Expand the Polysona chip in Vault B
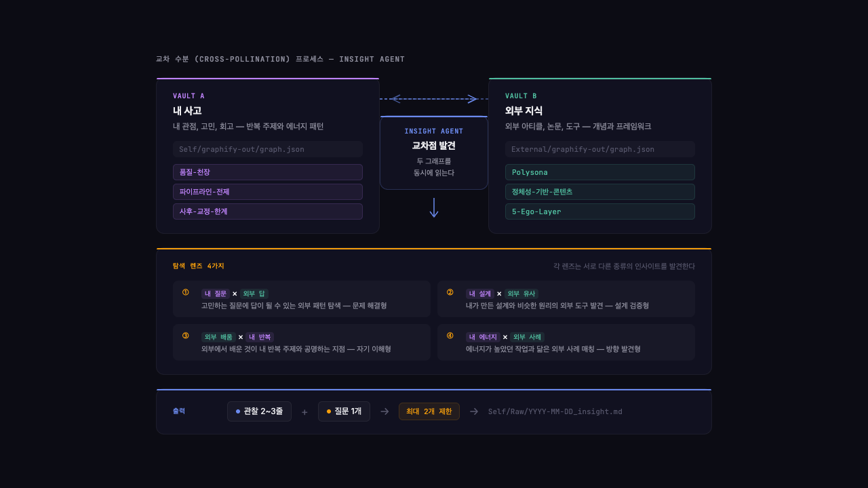This screenshot has height=488, width=868. click(x=599, y=172)
